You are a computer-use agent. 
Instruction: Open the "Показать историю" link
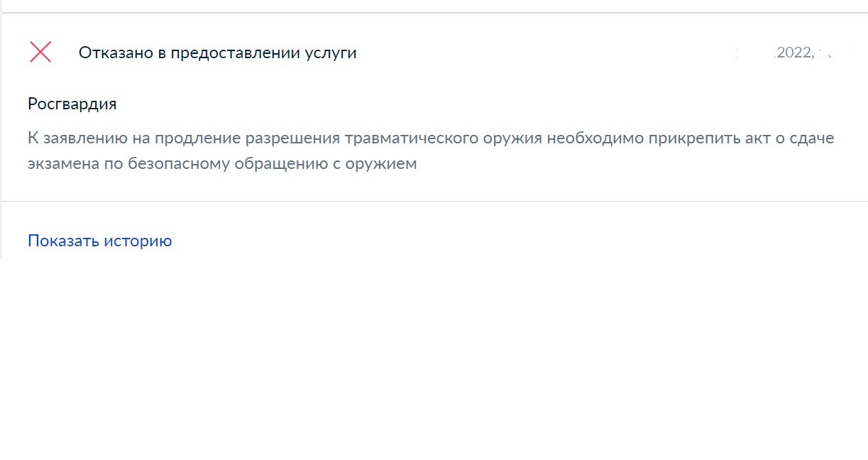point(99,241)
